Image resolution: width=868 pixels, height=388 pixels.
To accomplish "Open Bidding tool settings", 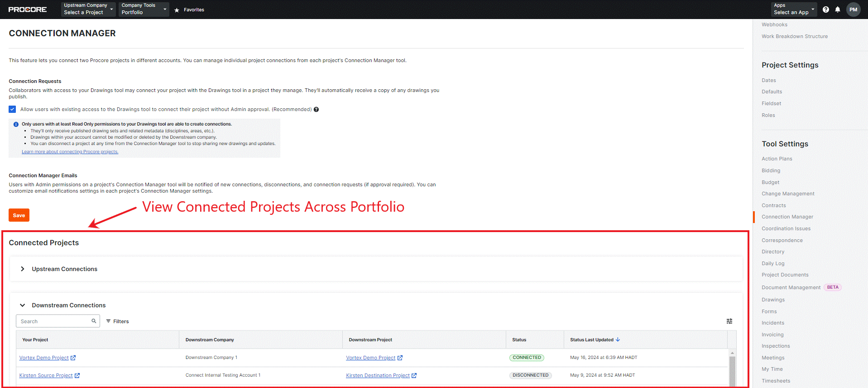I will pos(771,170).
